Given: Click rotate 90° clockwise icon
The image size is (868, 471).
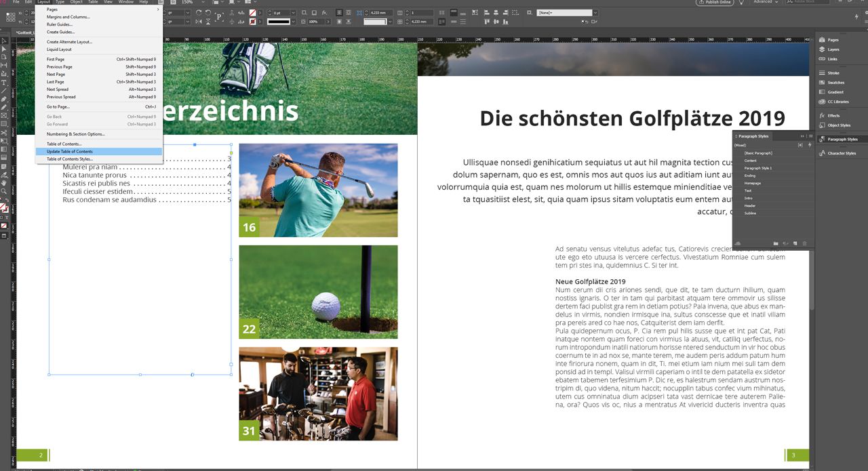Looking at the screenshot, I should pyautogui.click(x=199, y=12).
